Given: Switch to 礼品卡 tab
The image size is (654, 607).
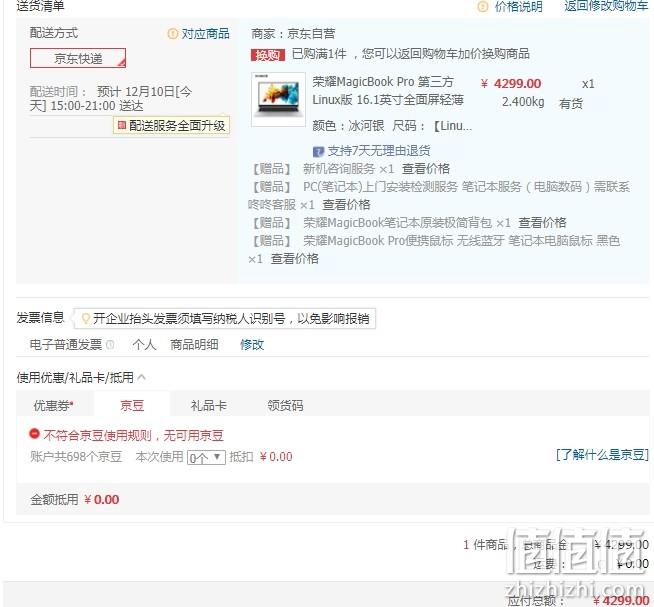Looking at the screenshot, I should click(208, 405).
